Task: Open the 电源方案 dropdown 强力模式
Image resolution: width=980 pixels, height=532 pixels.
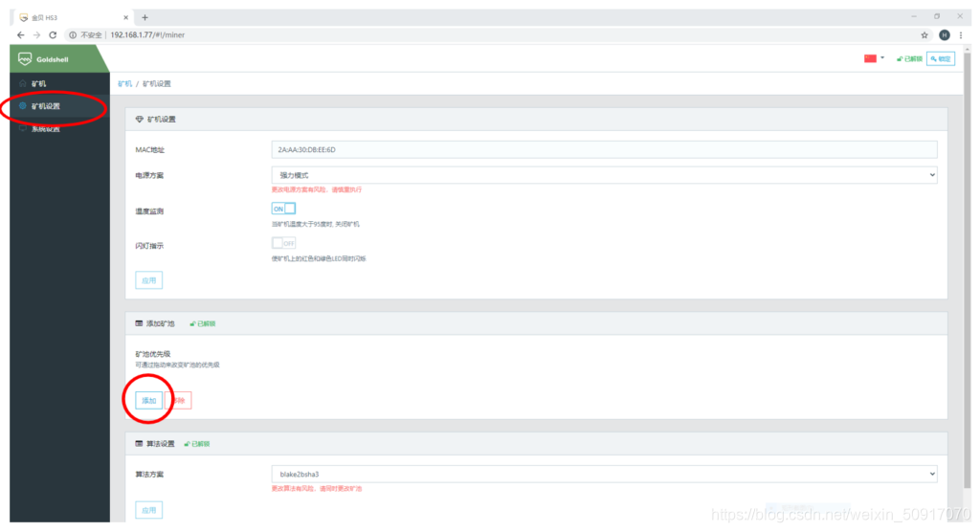Action: click(x=605, y=175)
